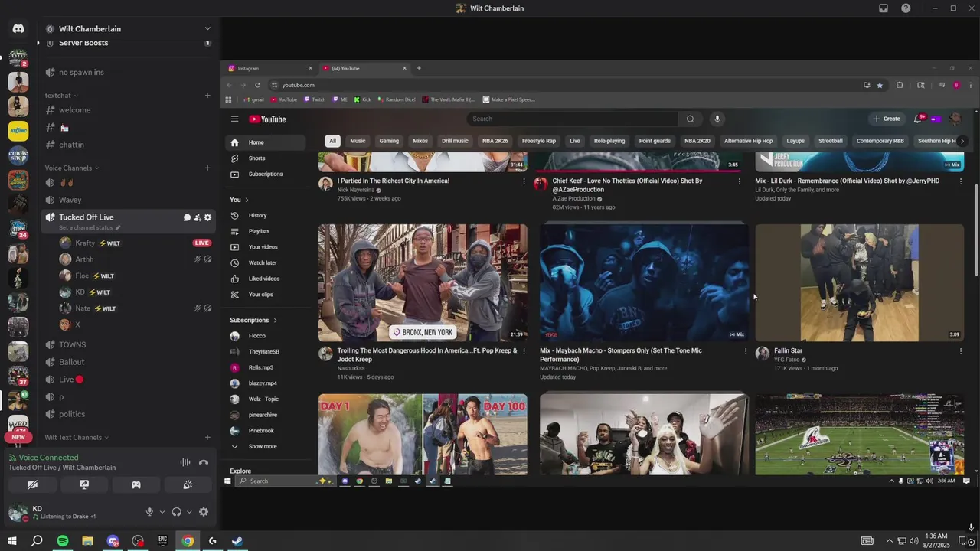The width and height of the screenshot is (980, 551).
Task: Start an activity with the controller icon
Action: [x=136, y=484]
